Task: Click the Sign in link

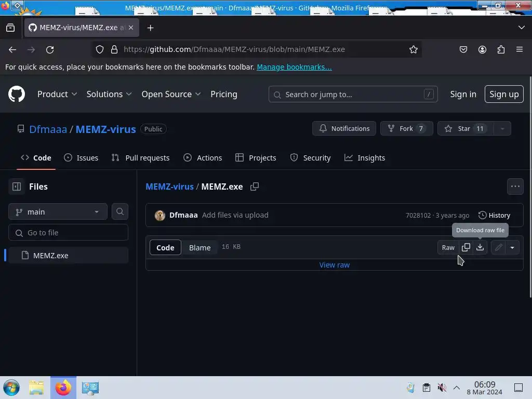Action: (x=463, y=94)
